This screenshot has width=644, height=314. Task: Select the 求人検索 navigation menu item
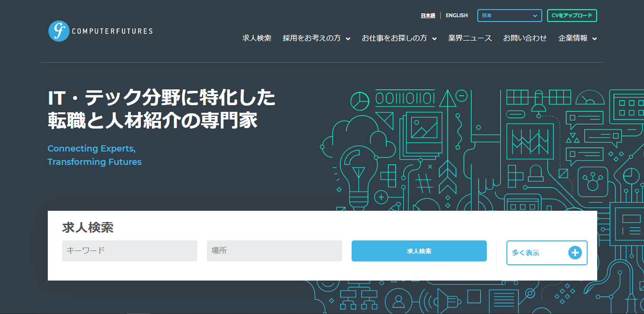point(257,38)
